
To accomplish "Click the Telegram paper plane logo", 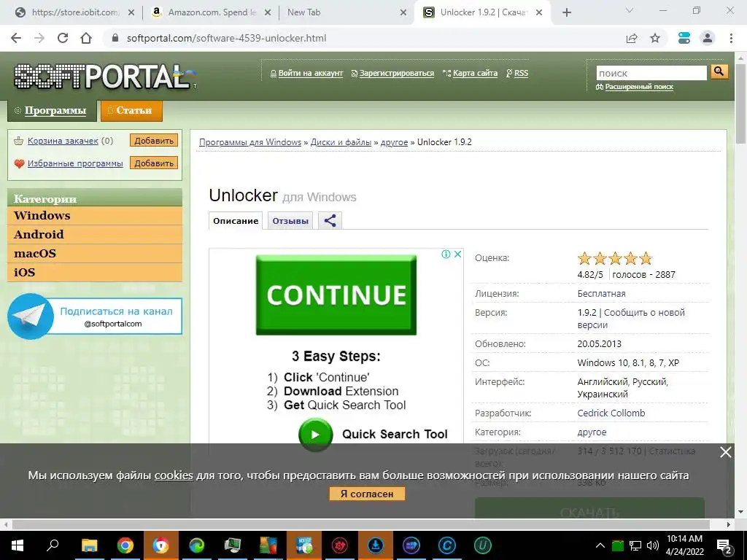I will tap(31, 316).
